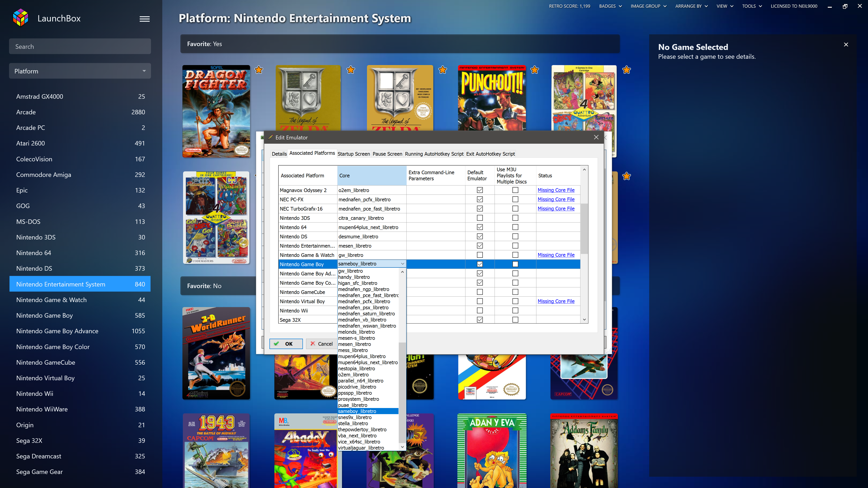The height and width of the screenshot is (488, 868).
Task: Restore down the LaunchBox window
Action: click(x=845, y=6)
